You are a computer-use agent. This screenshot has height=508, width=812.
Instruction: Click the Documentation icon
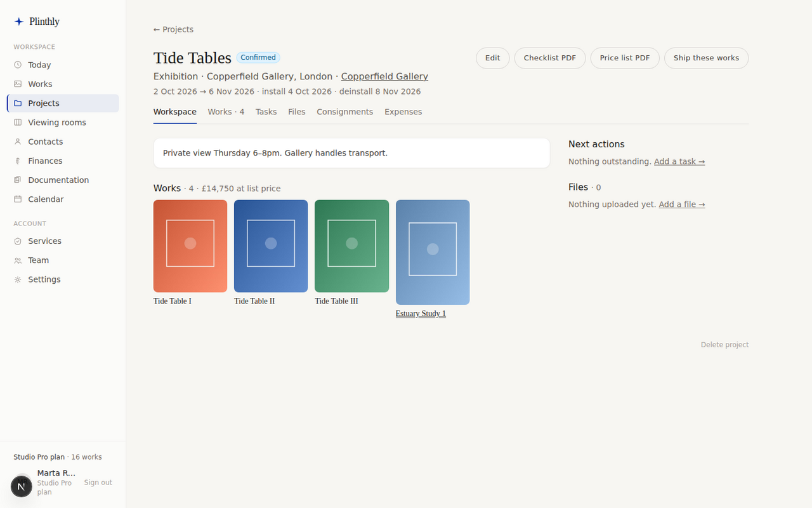point(18,180)
